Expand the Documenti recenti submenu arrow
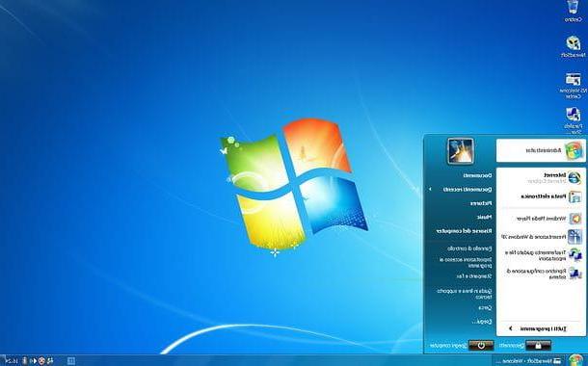 pos(430,189)
